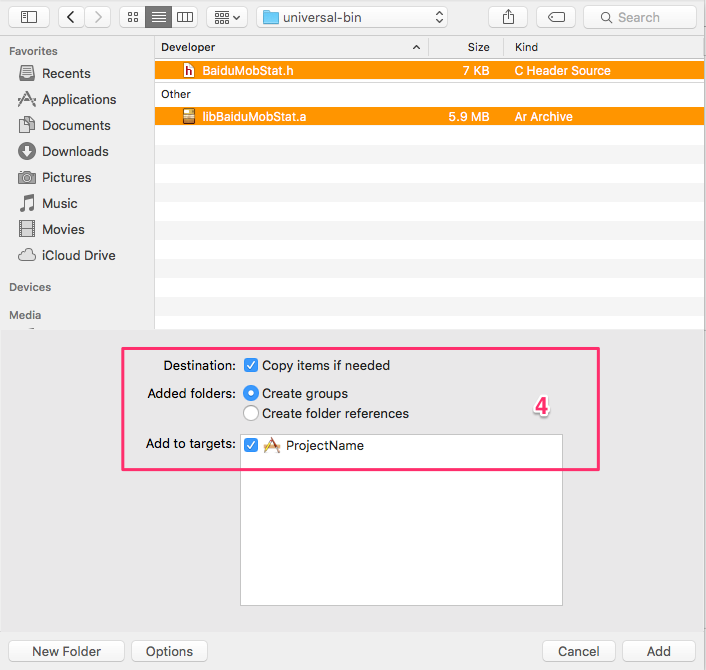This screenshot has width=706, height=670.
Task: Open the item arrangement dropdown
Action: [227, 18]
